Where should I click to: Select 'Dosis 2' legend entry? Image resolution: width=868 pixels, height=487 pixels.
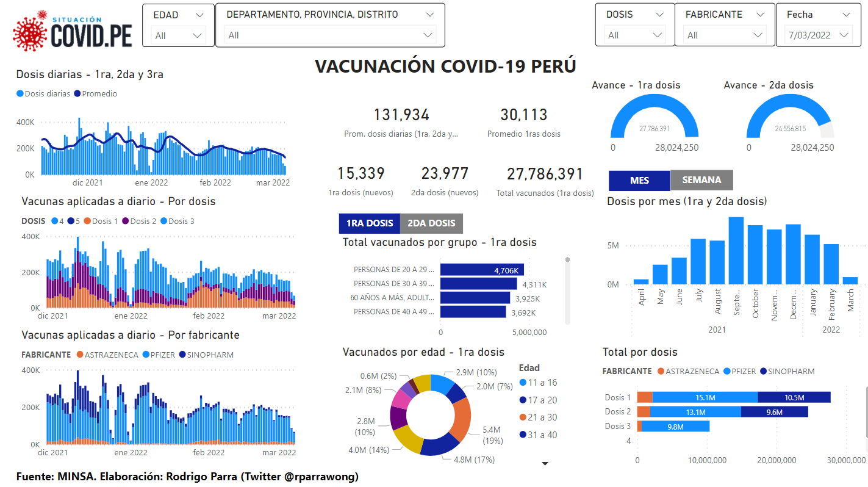pos(140,222)
